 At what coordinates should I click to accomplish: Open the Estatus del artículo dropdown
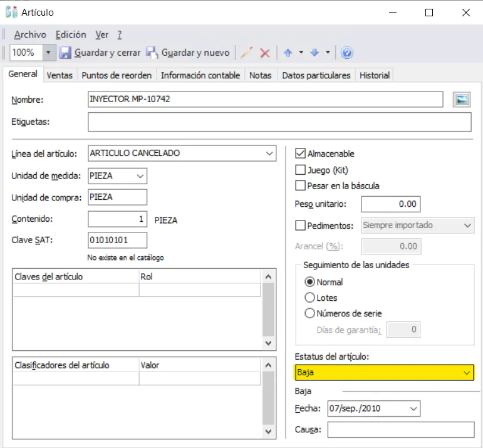tap(466, 373)
